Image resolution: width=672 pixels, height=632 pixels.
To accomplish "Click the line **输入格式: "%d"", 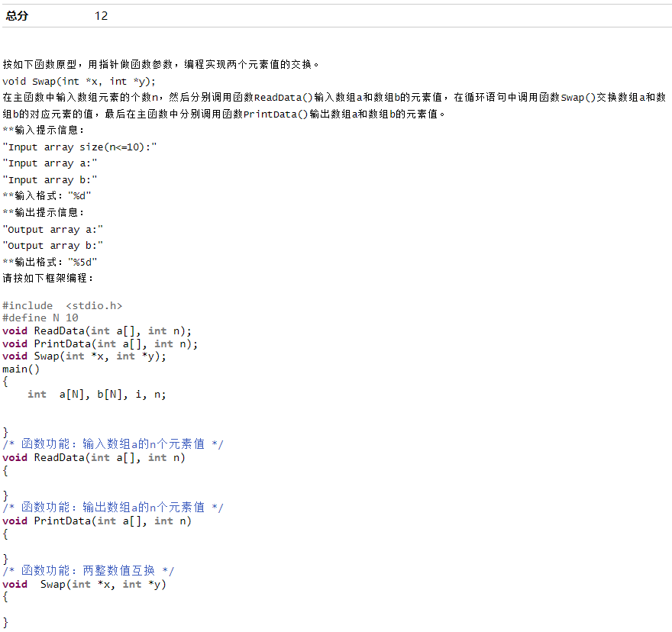I will pyautogui.click(x=47, y=196).
